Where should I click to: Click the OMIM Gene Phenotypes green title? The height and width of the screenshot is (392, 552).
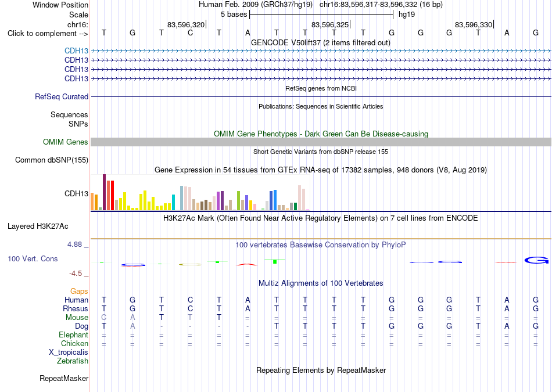click(321, 134)
